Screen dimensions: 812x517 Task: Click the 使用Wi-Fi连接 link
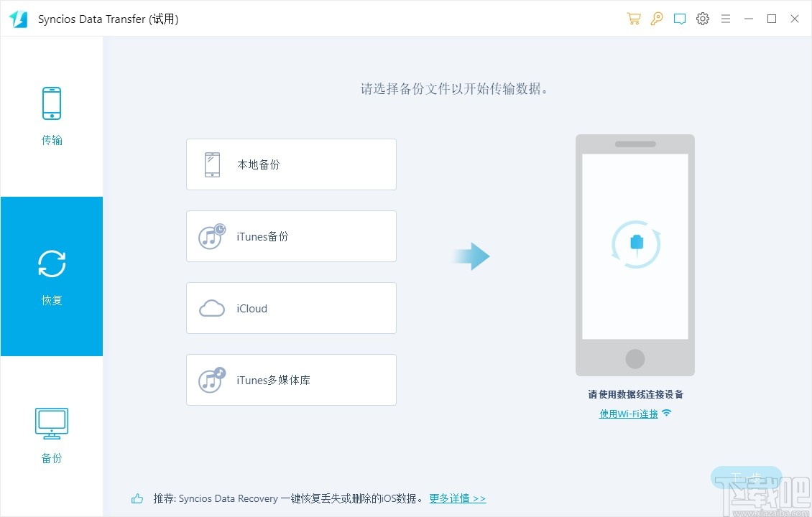pyautogui.click(x=629, y=413)
